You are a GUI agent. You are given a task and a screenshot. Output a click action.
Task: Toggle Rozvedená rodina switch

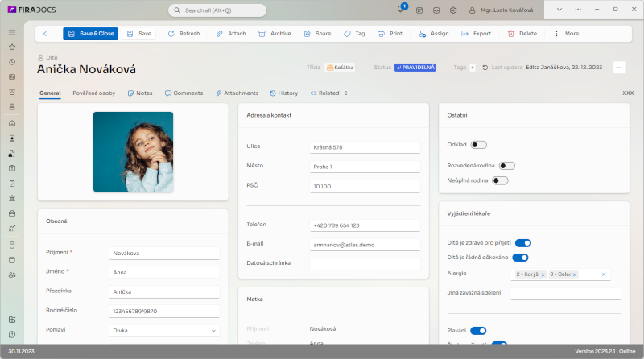tap(507, 166)
